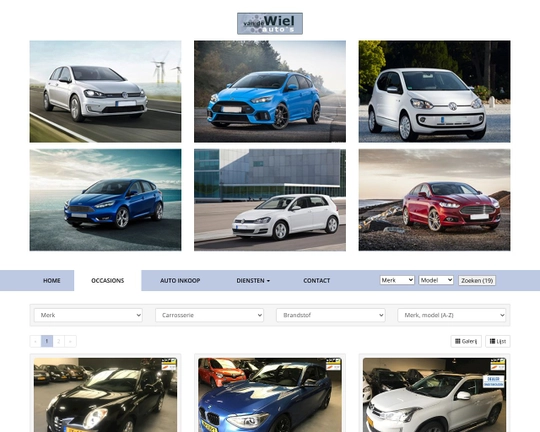540x432 pixels.
Task: Go to the next results page arrow
Action: coord(70,341)
